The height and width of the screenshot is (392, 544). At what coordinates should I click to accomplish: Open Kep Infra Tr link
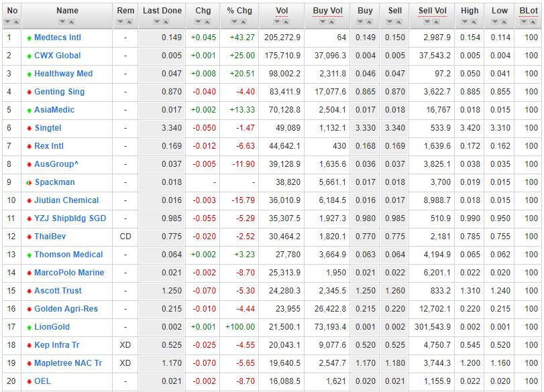click(x=57, y=345)
